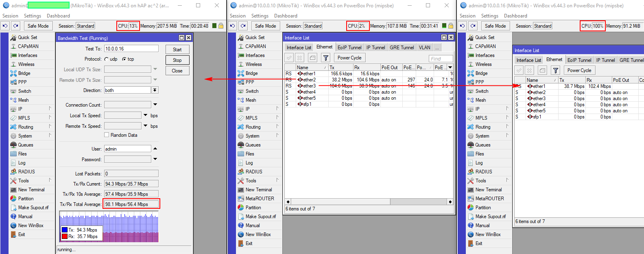Switch to VLAN tab in middle window
Screen dimensions: 644x254
click(425, 47)
